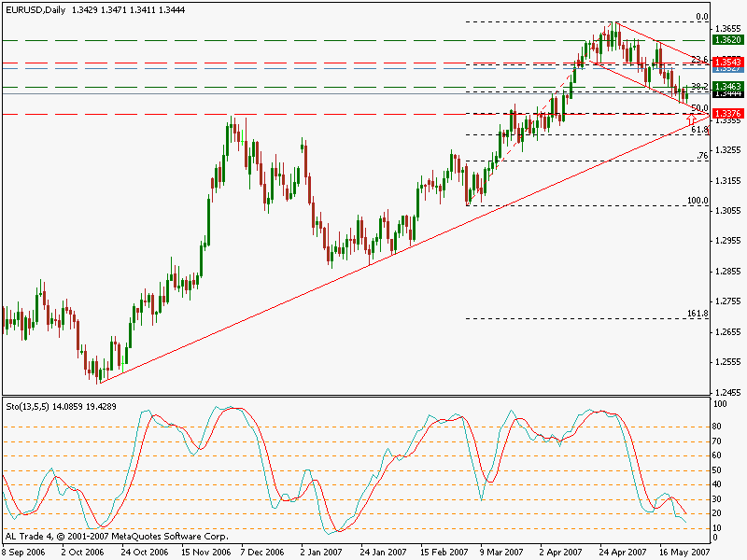Click the 1.2455 price axis value
This screenshot has height=560, width=747.
coord(728,392)
